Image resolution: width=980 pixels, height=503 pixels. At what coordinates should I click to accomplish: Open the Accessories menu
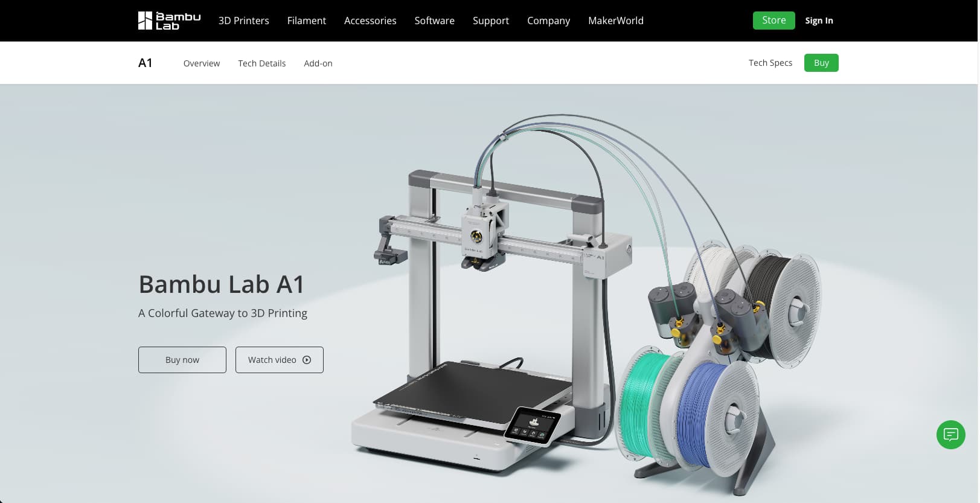[x=370, y=21]
